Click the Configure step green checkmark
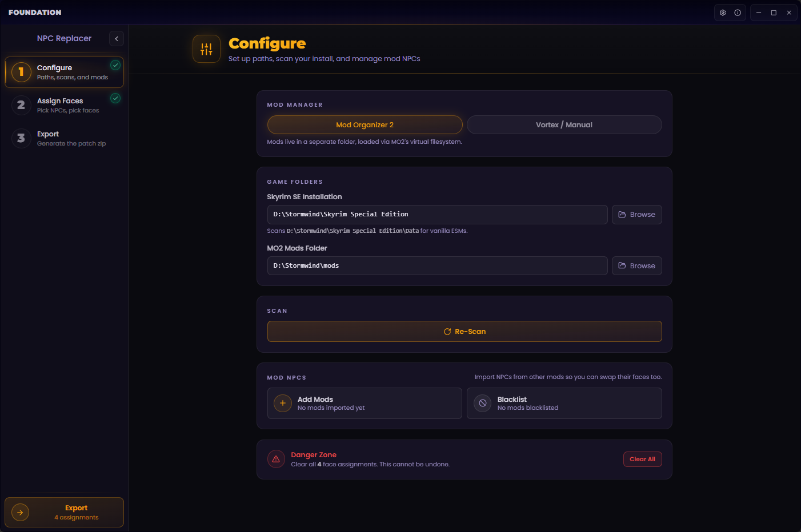Viewport: 801px width, 532px height. tap(115, 65)
